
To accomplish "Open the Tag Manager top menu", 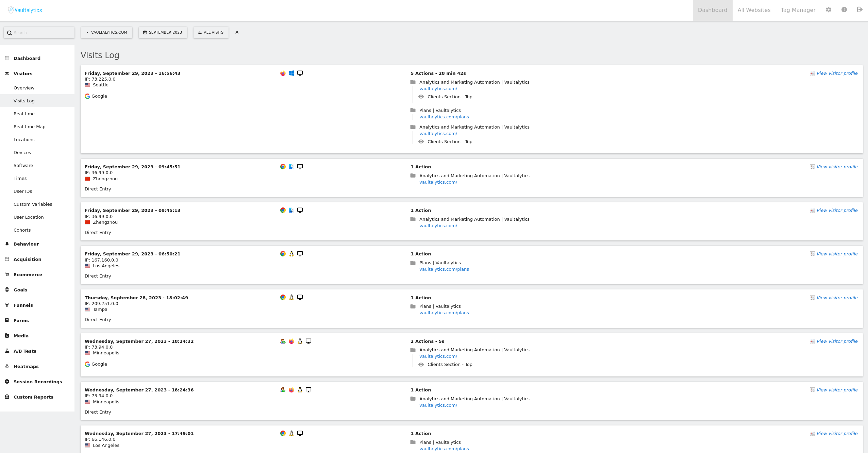I will pyautogui.click(x=798, y=10).
